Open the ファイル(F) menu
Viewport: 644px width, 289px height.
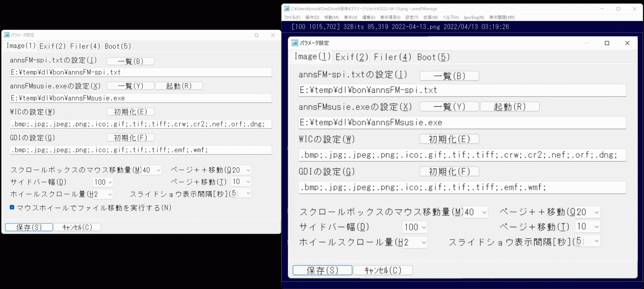coord(292,18)
